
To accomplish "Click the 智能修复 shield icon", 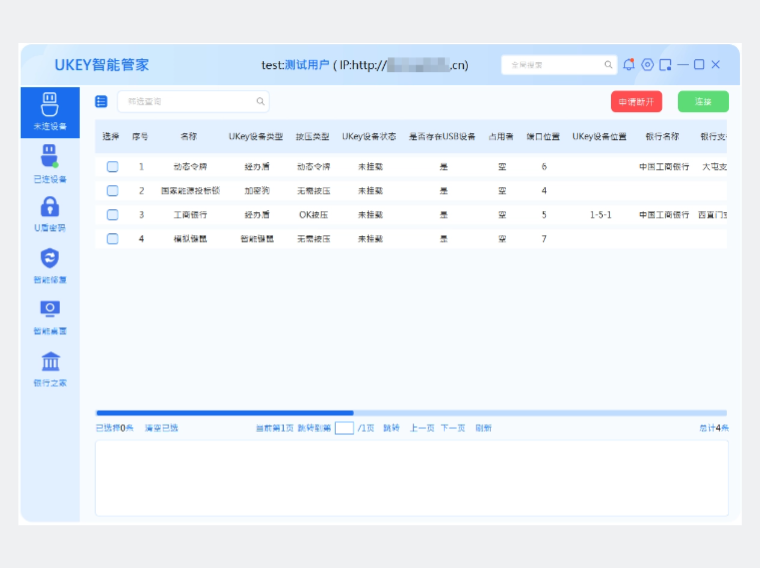I will pyautogui.click(x=49, y=259).
